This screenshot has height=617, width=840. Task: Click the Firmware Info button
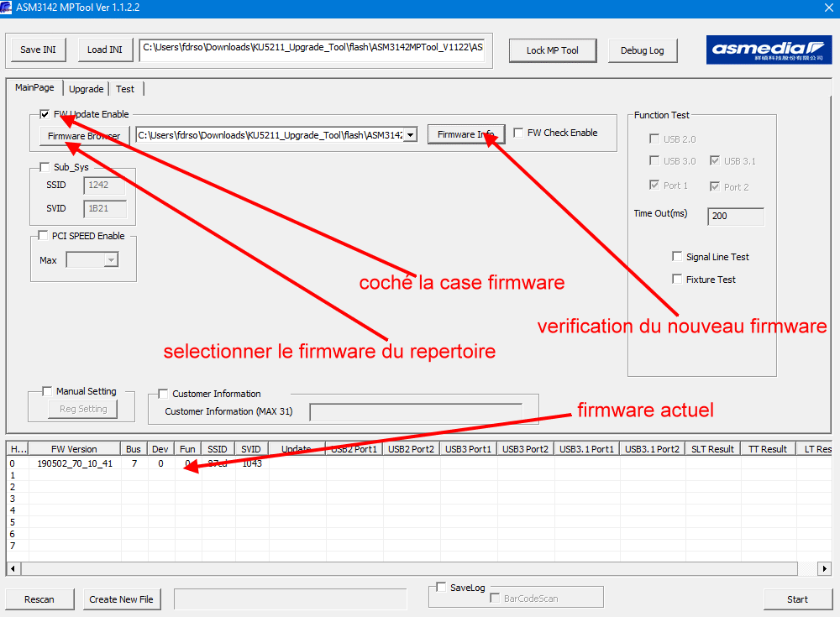click(465, 134)
